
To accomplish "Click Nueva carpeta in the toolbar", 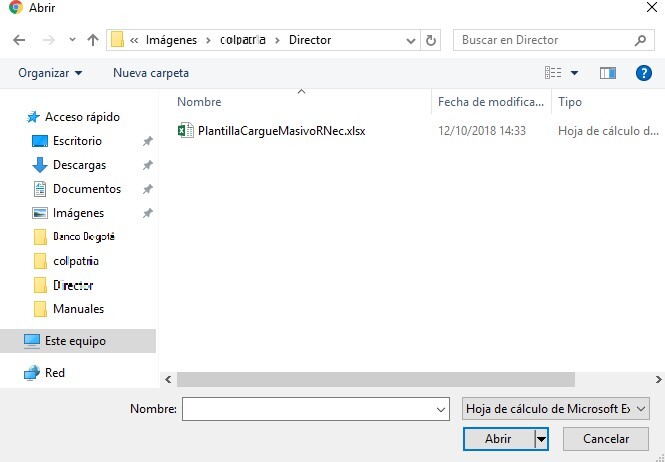I will [x=150, y=73].
